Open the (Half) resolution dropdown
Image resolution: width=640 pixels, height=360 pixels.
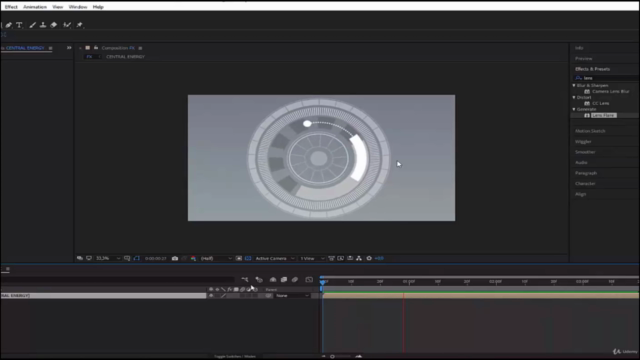[216, 258]
